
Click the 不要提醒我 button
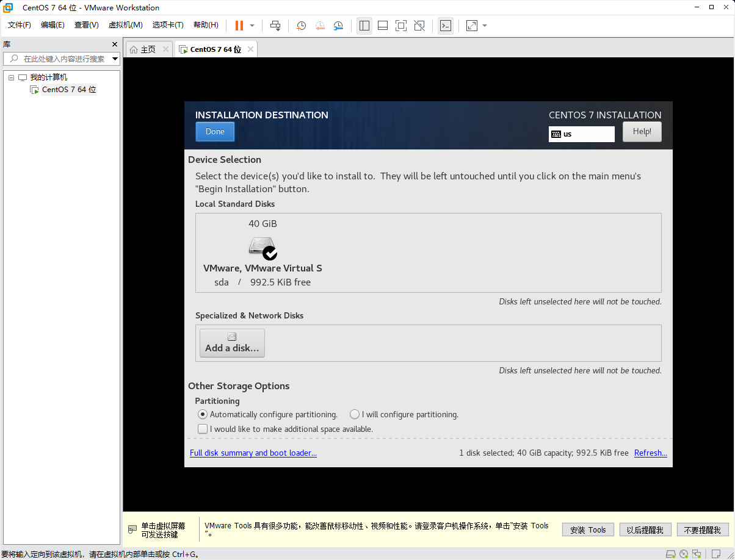coord(703,530)
